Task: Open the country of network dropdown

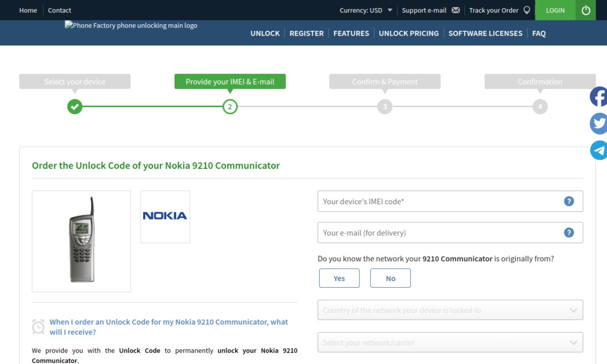Action: [450, 310]
